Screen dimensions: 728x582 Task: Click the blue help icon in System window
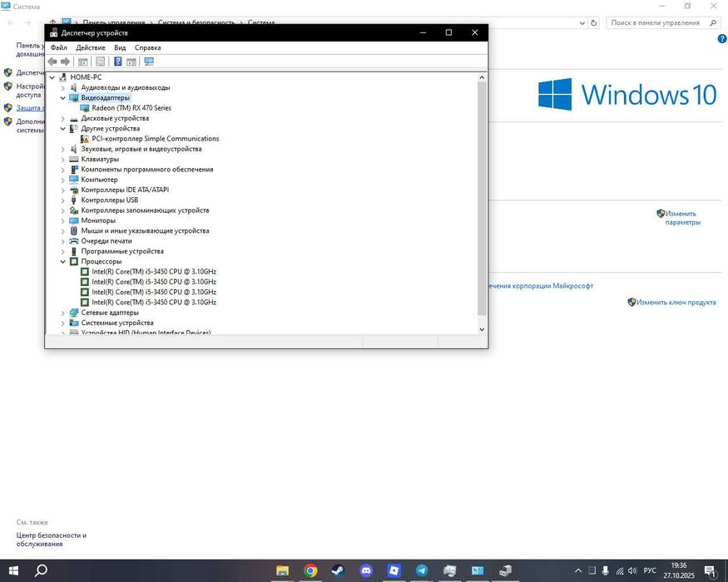722,39
